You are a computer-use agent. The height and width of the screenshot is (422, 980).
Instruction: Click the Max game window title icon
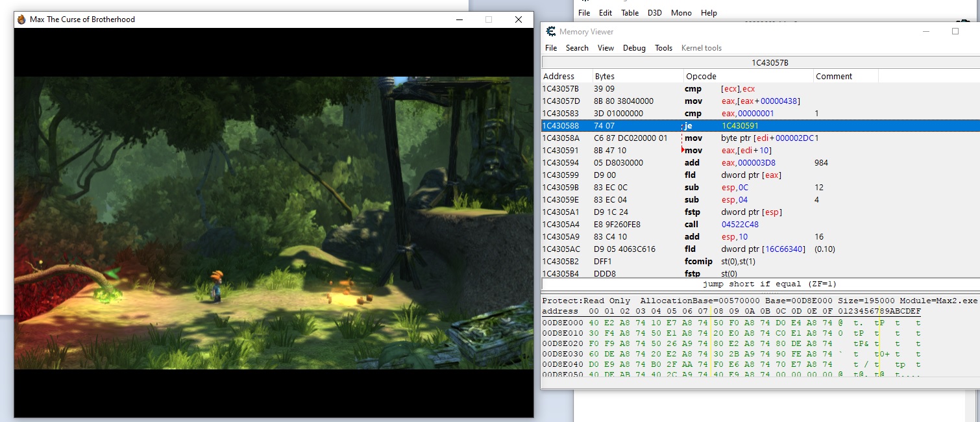[21, 19]
